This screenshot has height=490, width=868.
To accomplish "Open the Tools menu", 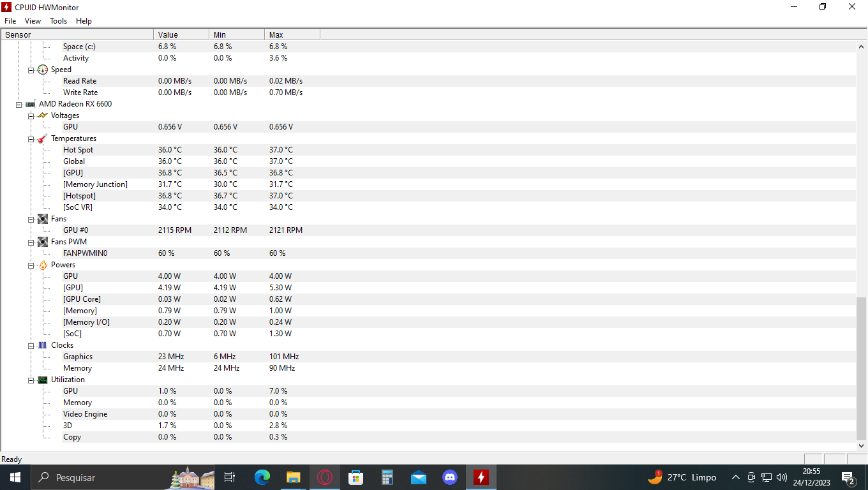I will (58, 21).
